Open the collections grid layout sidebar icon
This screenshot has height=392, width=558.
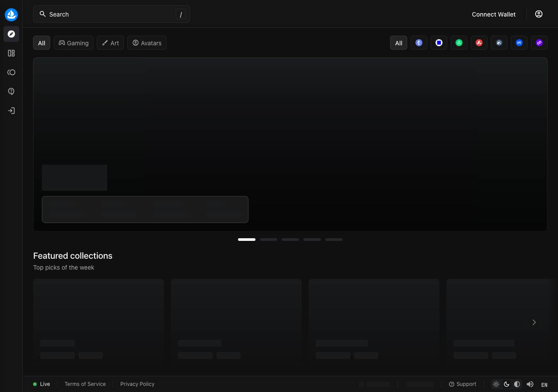click(x=11, y=53)
